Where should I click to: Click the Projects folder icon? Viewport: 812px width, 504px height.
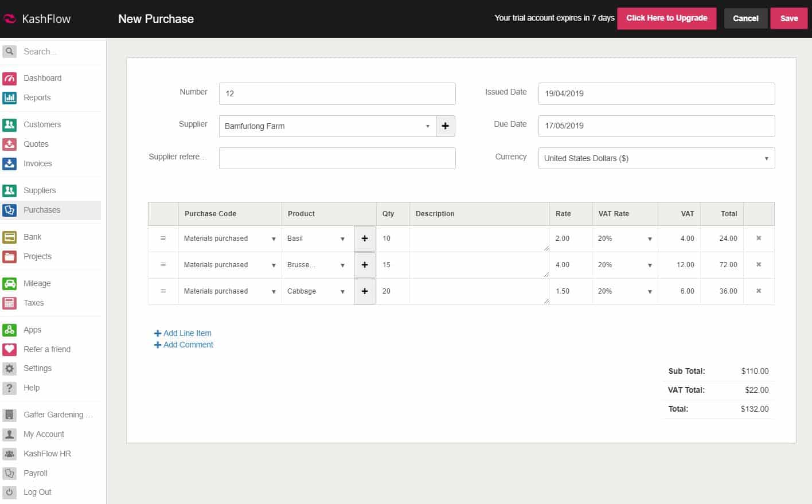click(9, 256)
